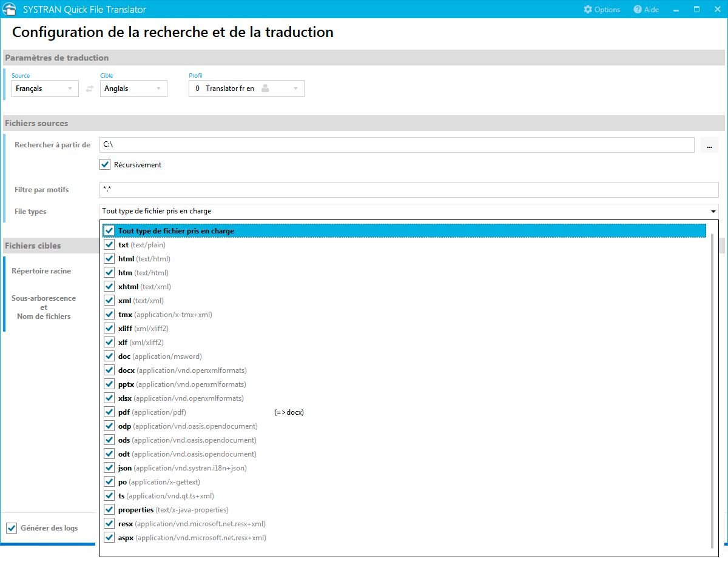Click the '(=>docx)' conversion note
The image size is (728, 576).
coord(289,412)
